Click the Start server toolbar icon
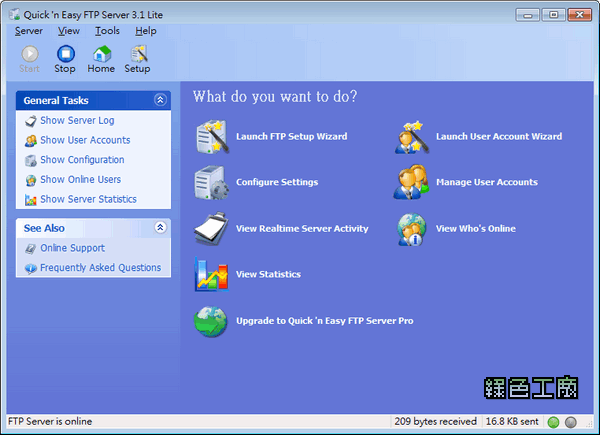The width and height of the screenshot is (600, 435). click(x=29, y=54)
